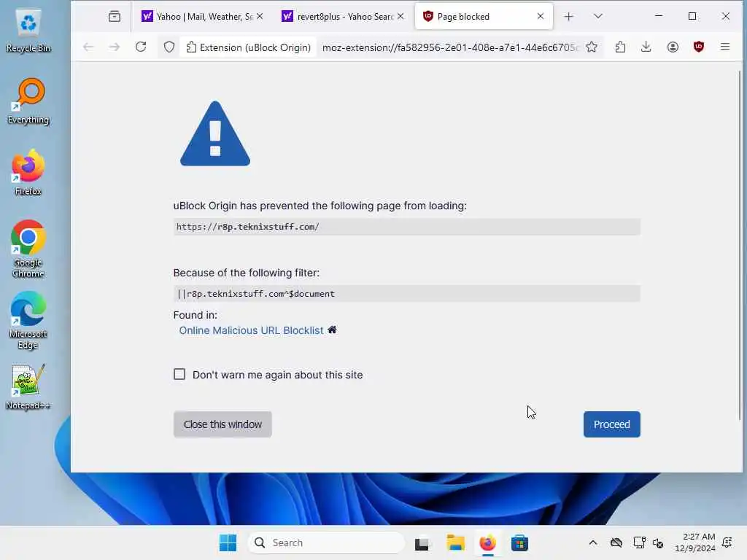Image resolution: width=747 pixels, height=560 pixels.
Task: Open the Firefox account icon
Action: [x=673, y=47]
